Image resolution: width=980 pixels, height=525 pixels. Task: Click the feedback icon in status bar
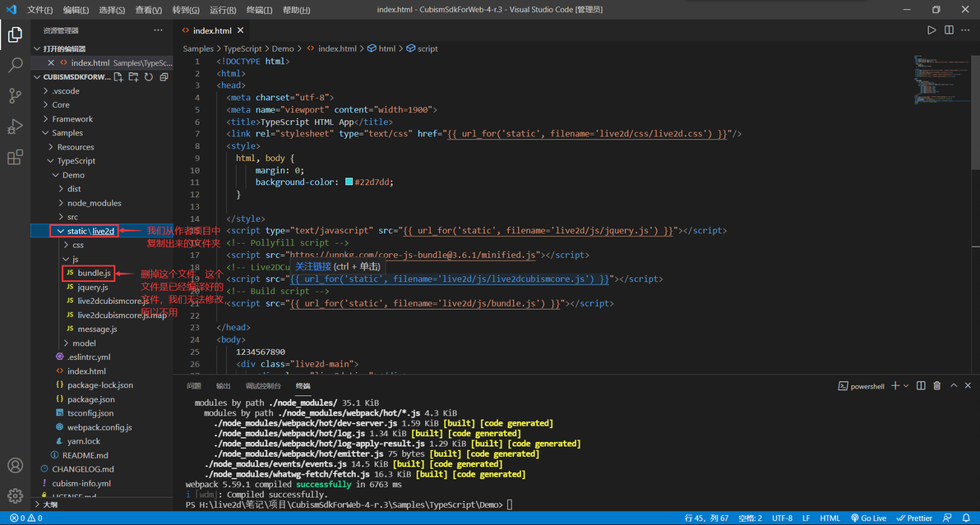pyautogui.click(x=947, y=518)
